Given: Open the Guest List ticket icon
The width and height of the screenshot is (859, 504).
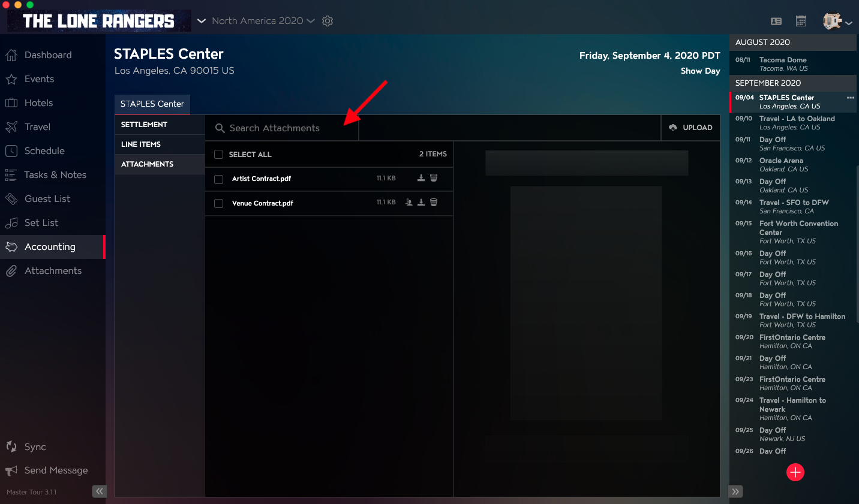Looking at the screenshot, I should coord(11,199).
